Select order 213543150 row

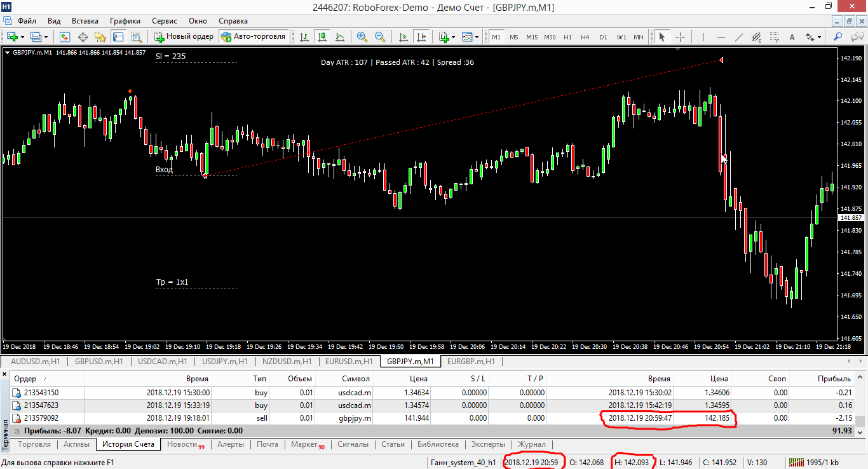(x=433, y=393)
